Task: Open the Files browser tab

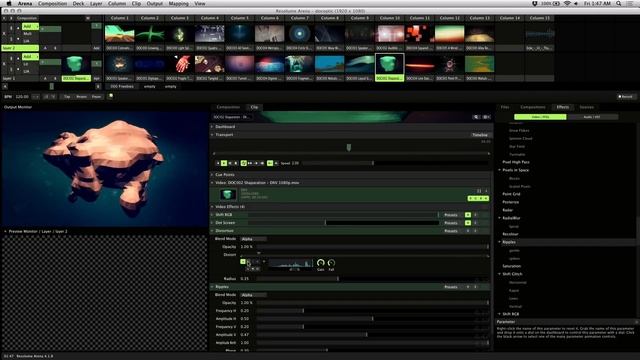Action: (505, 107)
